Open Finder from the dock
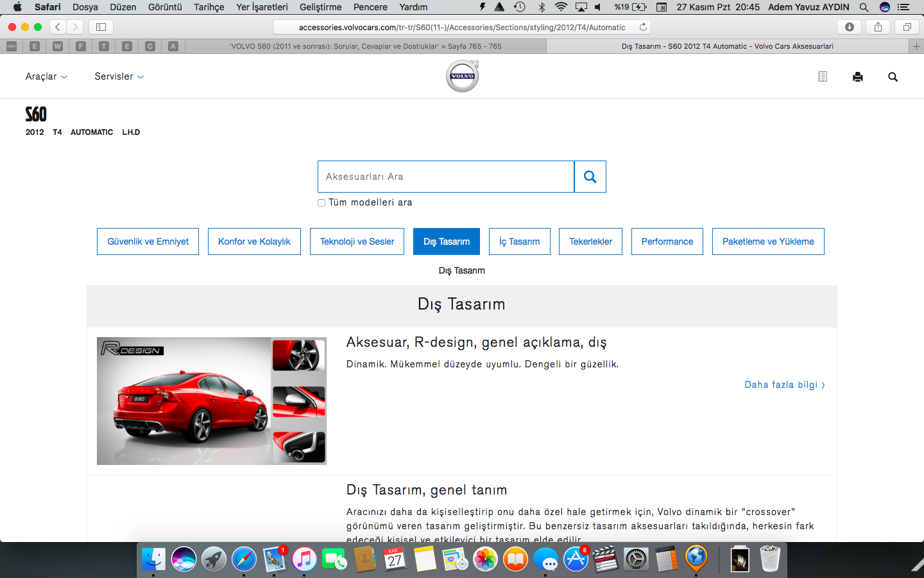This screenshot has width=924, height=578. tap(153, 559)
